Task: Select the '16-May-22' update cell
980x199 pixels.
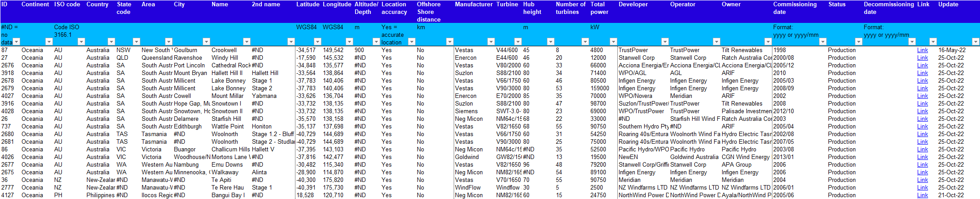Action: pyautogui.click(x=958, y=50)
